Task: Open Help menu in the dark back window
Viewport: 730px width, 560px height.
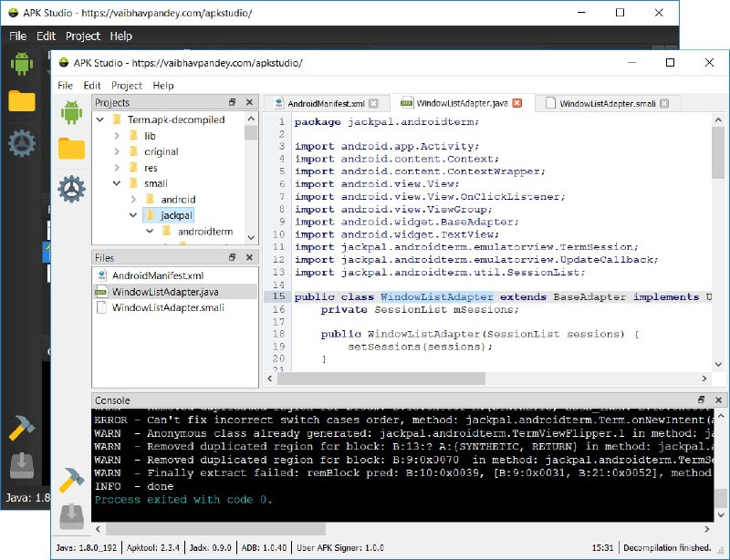Action: 121,36
